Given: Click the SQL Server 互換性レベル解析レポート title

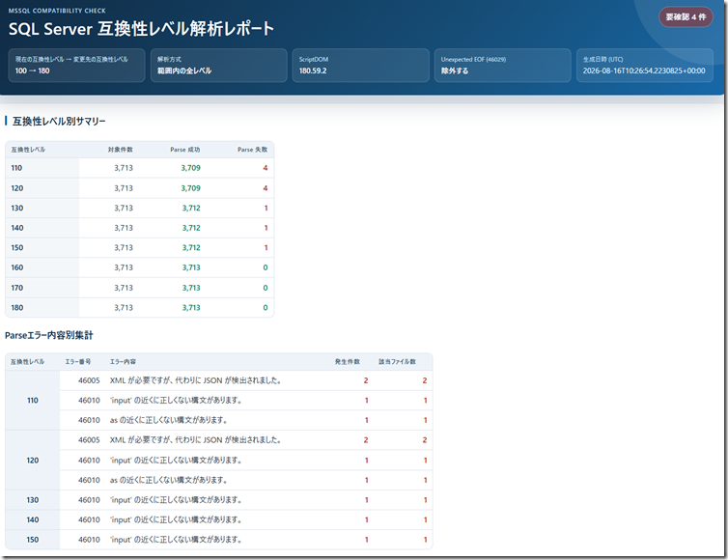Looking at the screenshot, I should click(141, 29).
